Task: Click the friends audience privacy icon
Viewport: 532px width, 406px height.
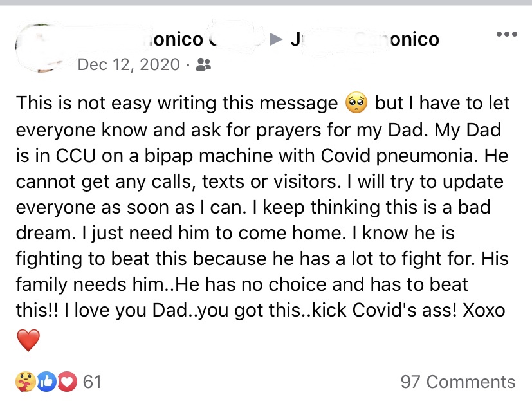Action: tap(203, 64)
